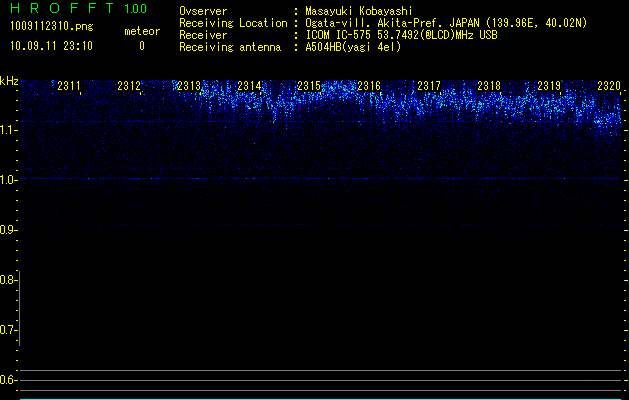Click the Receiving antenna label
Viewport: 629px width, 400px height.
pos(230,47)
